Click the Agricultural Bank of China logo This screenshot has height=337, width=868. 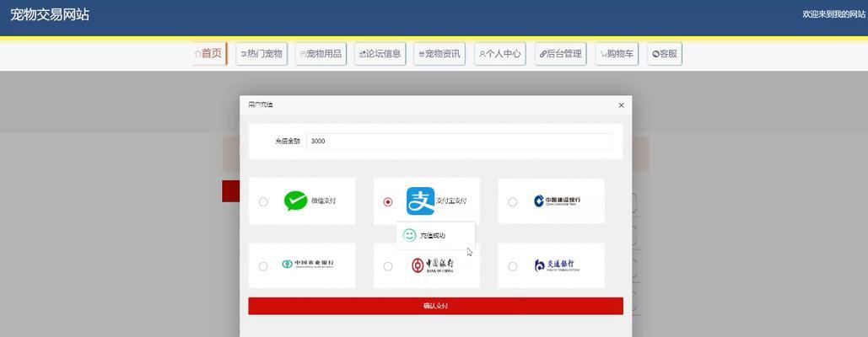click(x=308, y=265)
